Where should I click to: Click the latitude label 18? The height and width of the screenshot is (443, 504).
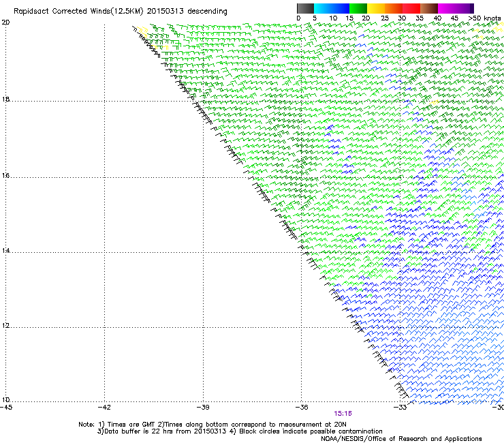click(5, 99)
